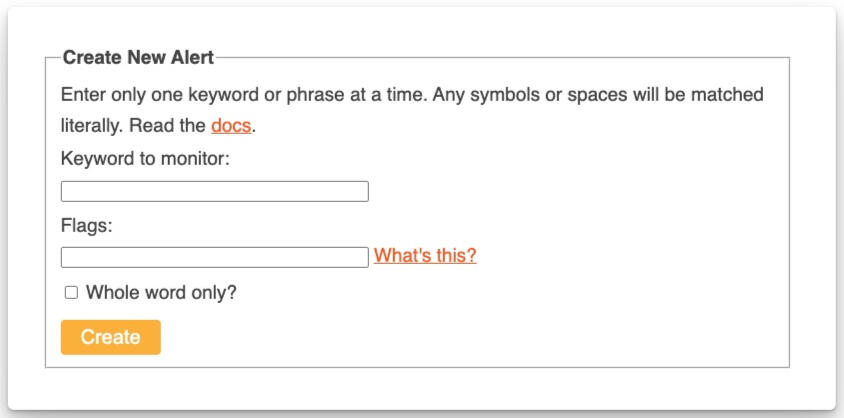
Task: Open the What's this? help link
Action: (425, 256)
